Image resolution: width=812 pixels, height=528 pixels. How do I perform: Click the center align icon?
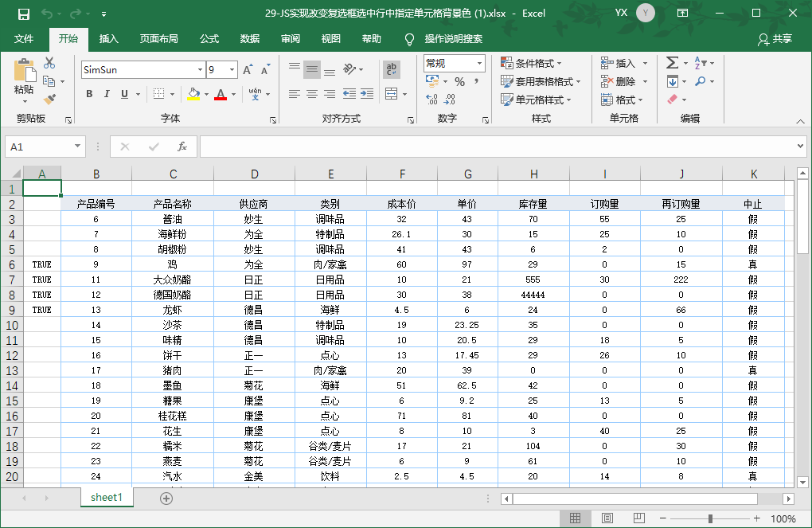312,94
